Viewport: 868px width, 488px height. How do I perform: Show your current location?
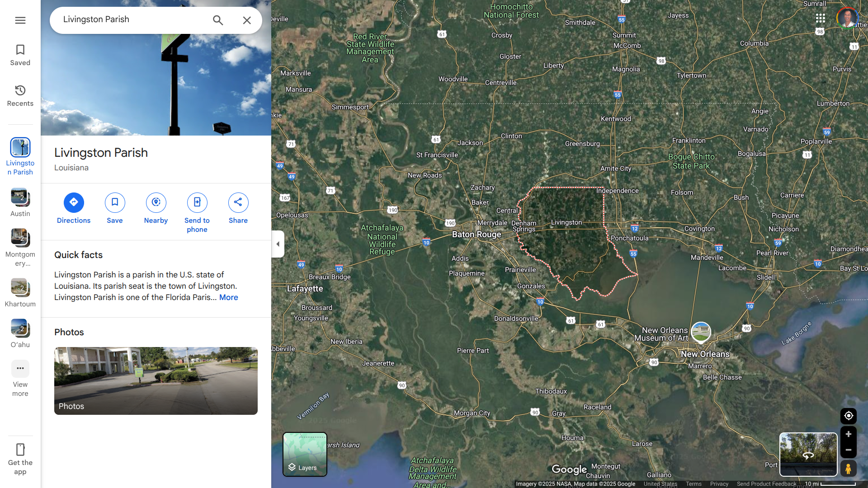click(x=849, y=416)
